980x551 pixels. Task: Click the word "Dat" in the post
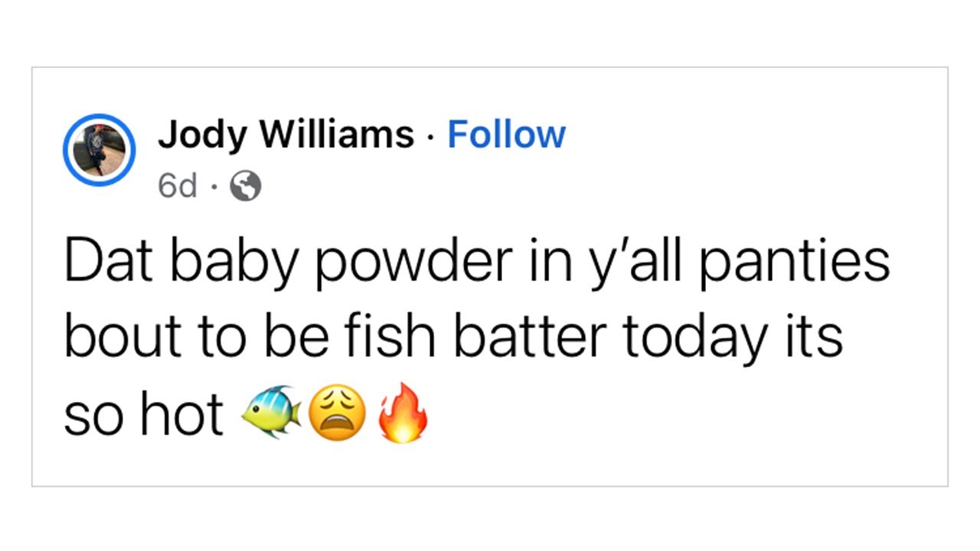(x=110, y=262)
